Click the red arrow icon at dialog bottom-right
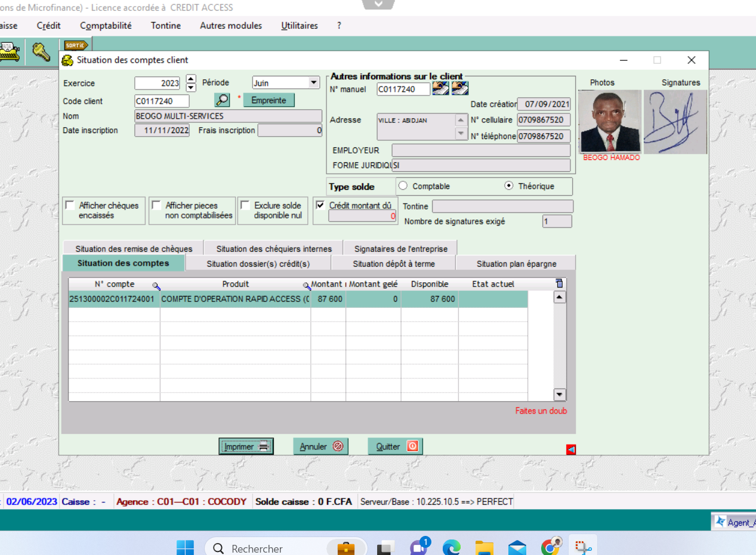Screen dimensions: 756x555 (571, 449)
